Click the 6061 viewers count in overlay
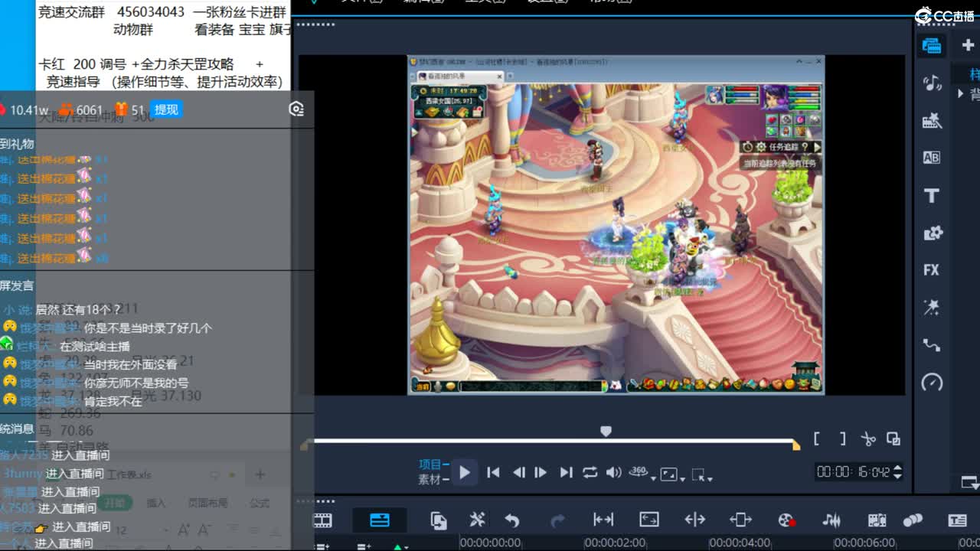This screenshot has height=551, width=980. tap(90, 110)
